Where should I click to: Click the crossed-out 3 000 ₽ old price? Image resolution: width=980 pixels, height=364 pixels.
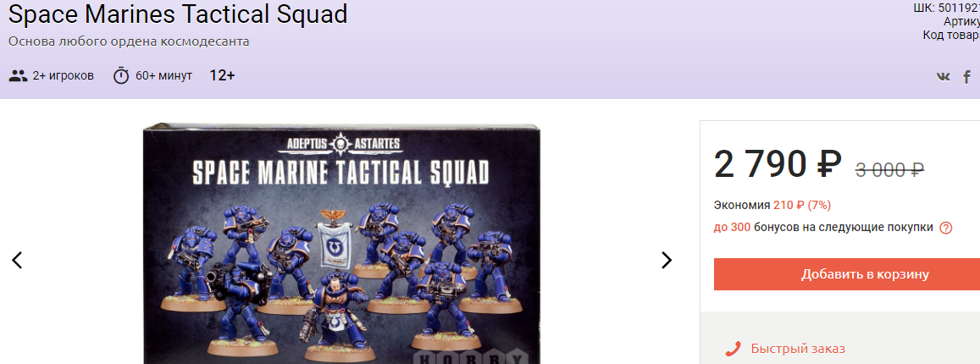tap(889, 169)
